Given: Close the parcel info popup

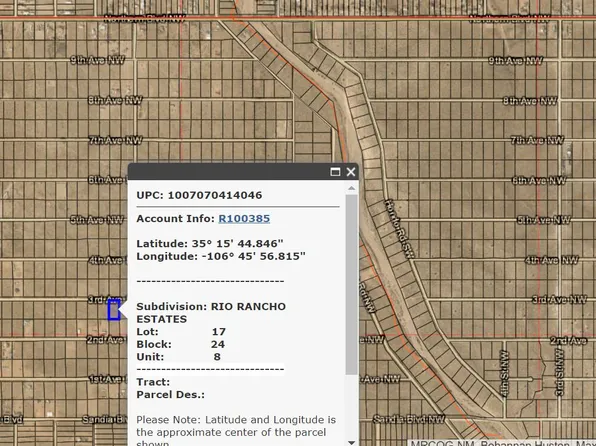Looking at the screenshot, I should coord(351,172).
